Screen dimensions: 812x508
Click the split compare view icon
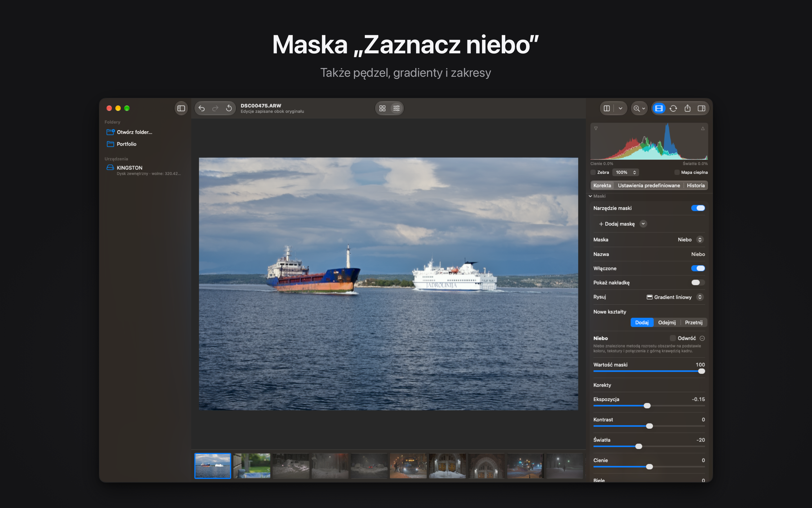(x=607, y=108)
